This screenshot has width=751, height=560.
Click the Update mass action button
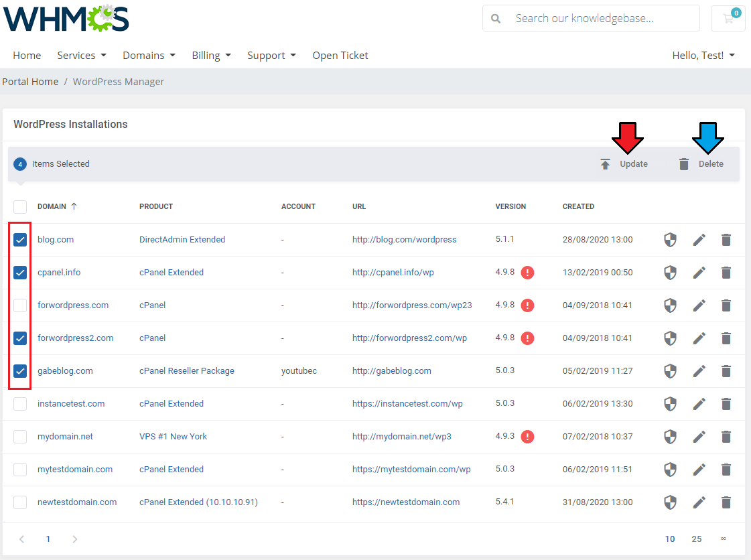pyautogui.click(x=624, y=164)
